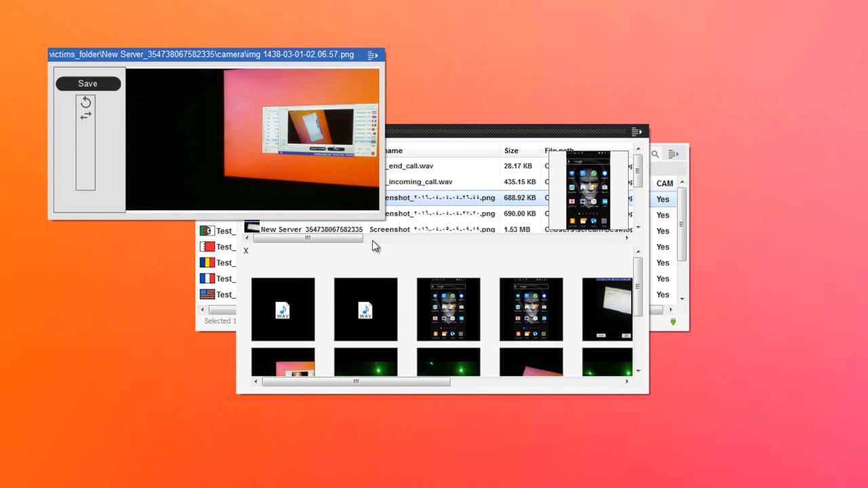The width and height of the screenshot is (868, 488).
Task: Click the camera image preview in the viewer
Action: coord(252,139)
